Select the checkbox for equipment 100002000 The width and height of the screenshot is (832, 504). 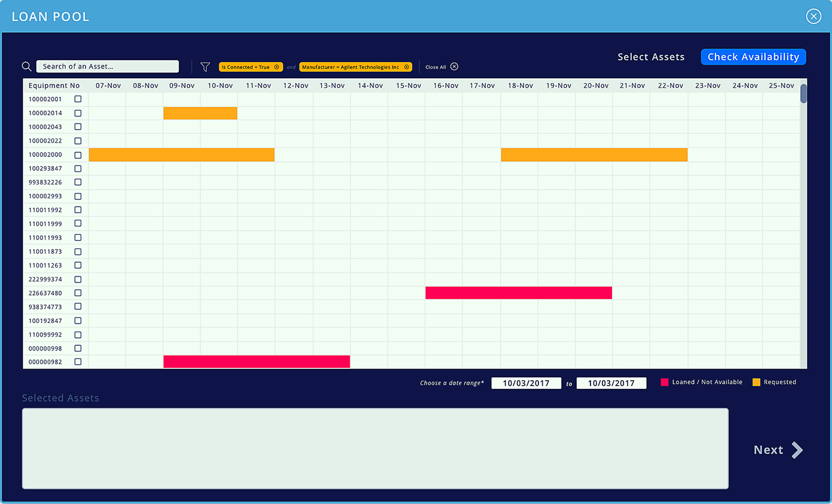point(78,155)
